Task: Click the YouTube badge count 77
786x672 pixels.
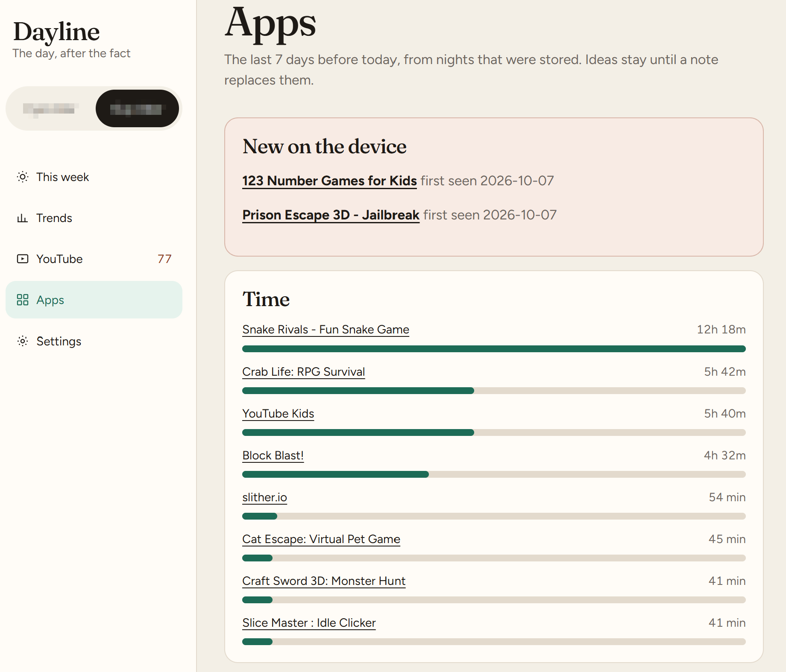Action: click(164, 259)
